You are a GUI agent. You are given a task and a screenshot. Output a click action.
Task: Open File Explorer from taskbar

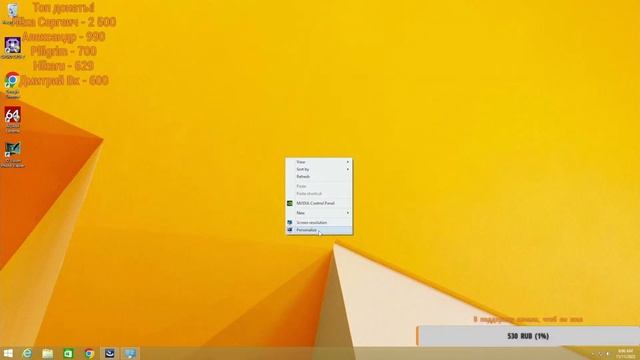tap(48, 353)
